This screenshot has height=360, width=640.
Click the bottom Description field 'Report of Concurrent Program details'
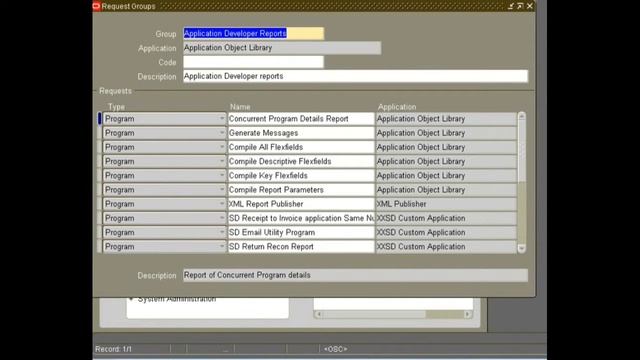point(356,275)
